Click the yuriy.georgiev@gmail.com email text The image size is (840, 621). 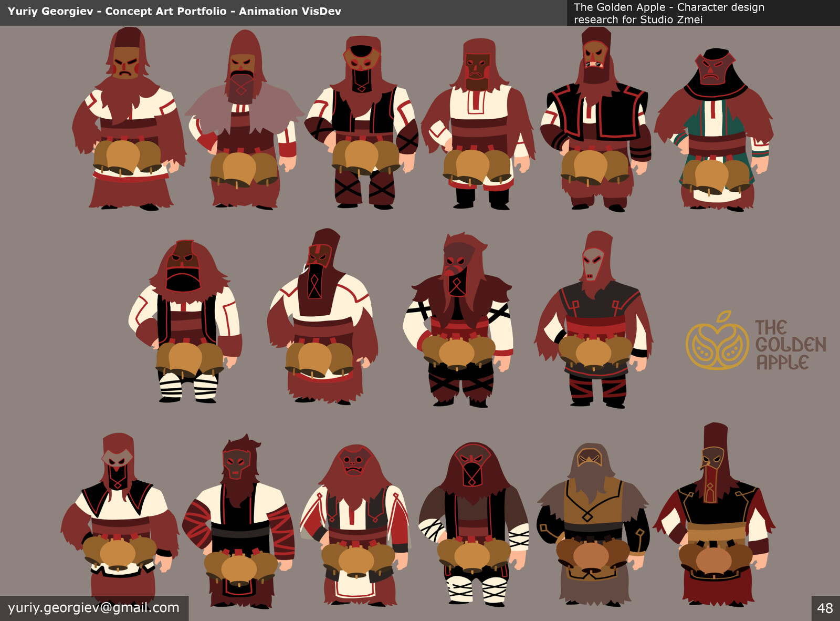[93, 608]
